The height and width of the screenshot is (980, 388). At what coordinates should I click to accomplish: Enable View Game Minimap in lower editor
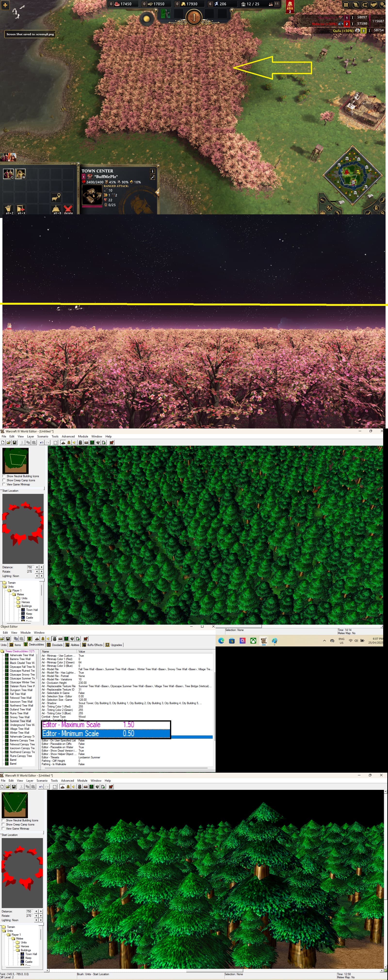coord(3,829)
